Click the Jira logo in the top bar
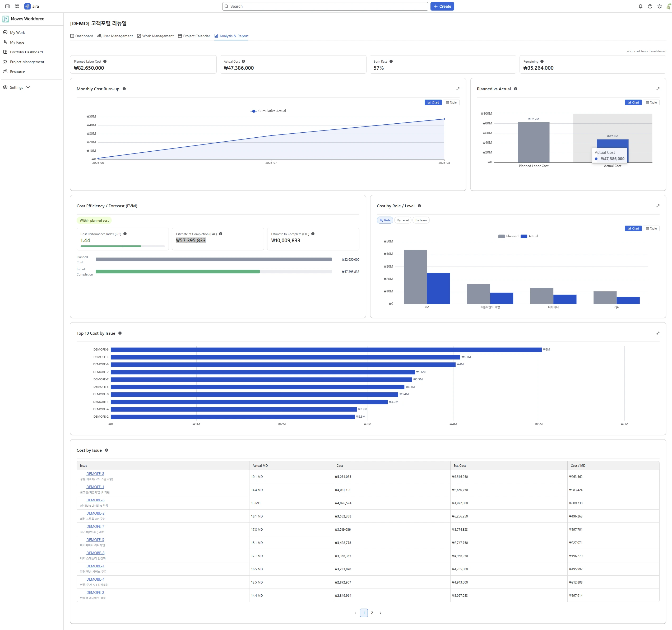The width and height of the screenshot is (672, 630). point(27,6)
